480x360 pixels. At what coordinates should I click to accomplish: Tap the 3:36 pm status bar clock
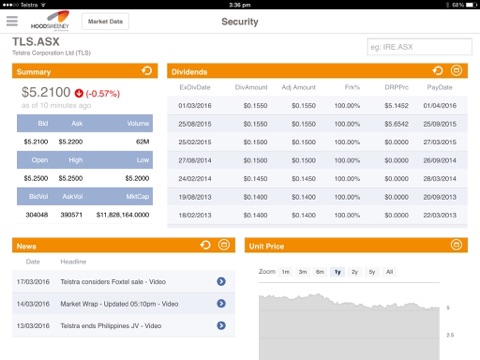pyautogui.click(x=240, y=5)
